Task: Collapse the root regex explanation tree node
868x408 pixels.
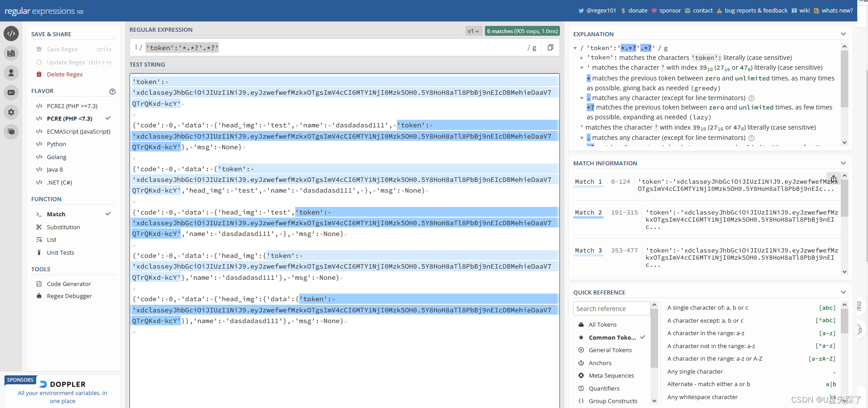Action: point(575,48)
